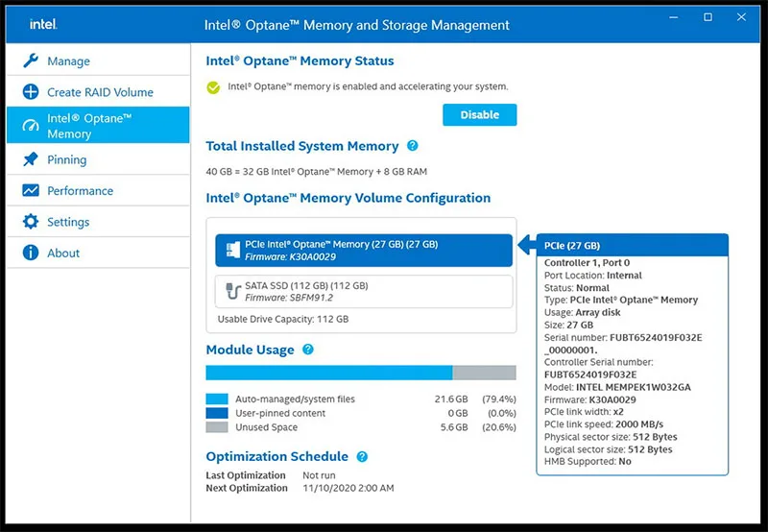Click 'Model: INTEL MEMPEK1W032GA' line

click(617, 387)
